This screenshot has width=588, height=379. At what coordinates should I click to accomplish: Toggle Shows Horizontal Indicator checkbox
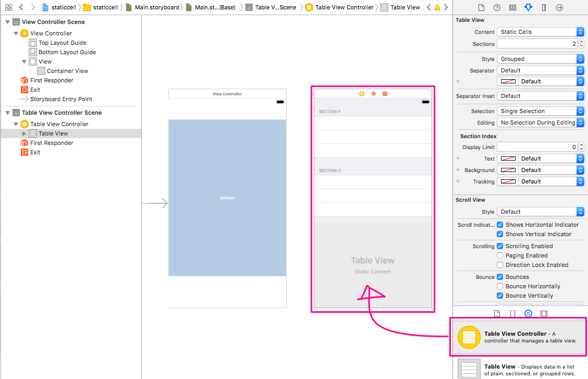pyautogui.click(x=500, y=225)
